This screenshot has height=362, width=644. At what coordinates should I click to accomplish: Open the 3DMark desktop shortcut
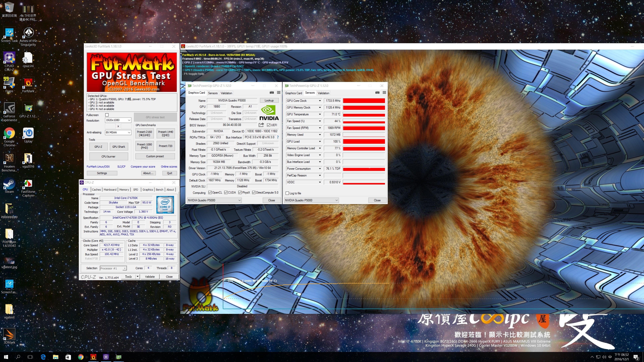9,336
